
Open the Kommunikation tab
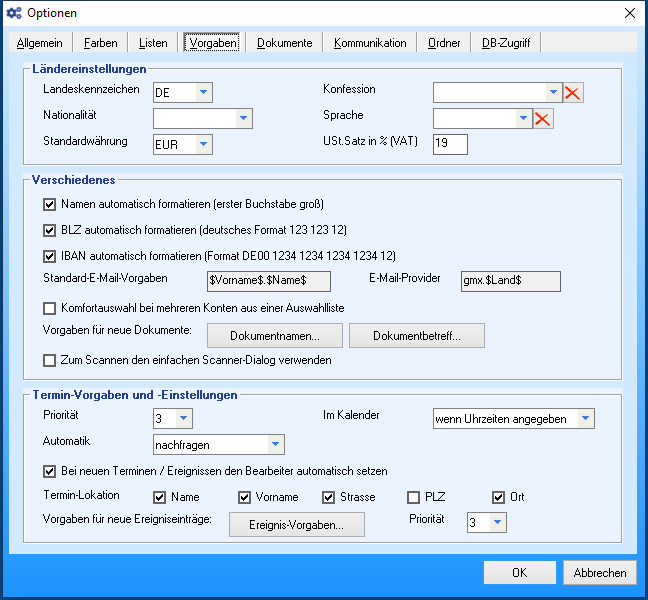tap(370, 43)
